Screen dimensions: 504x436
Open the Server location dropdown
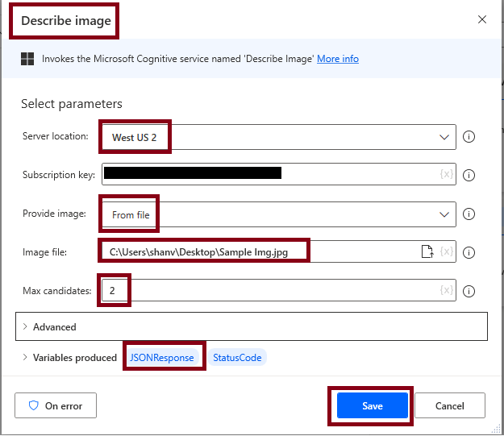(x=279, y=137)
